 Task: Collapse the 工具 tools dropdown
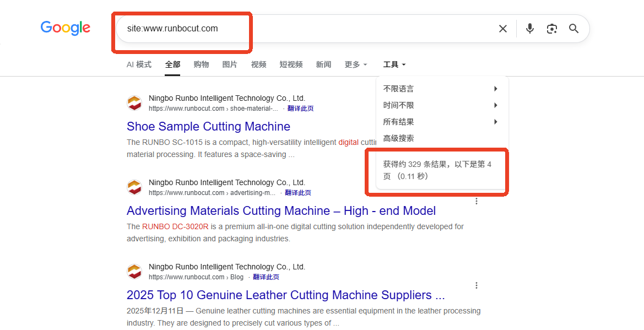coord(394,64)
